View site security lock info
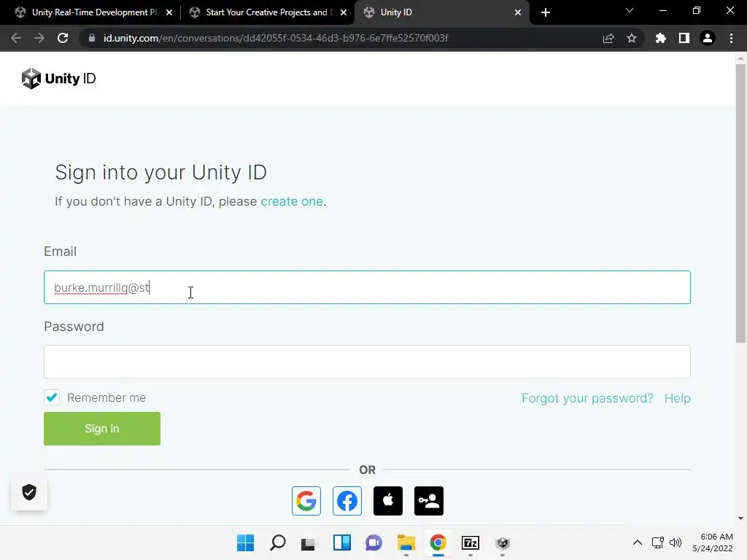 click(91, 38)
